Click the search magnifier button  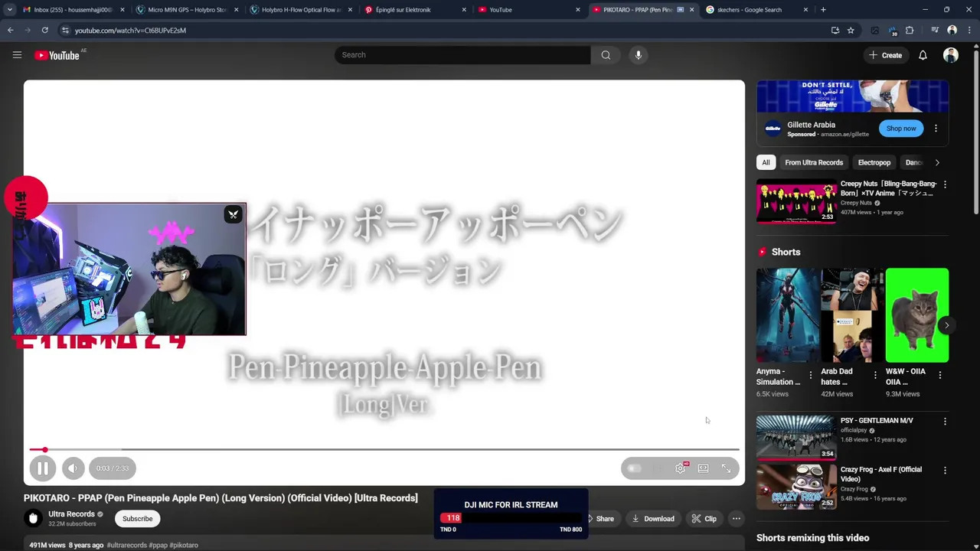[606, 55]
